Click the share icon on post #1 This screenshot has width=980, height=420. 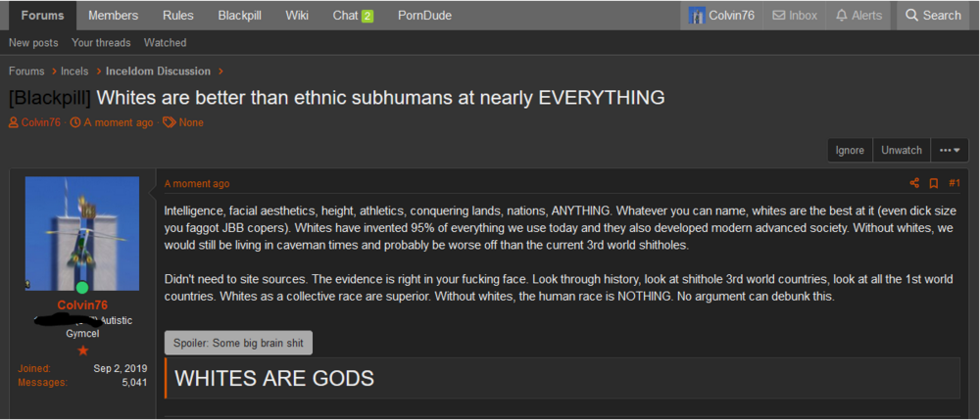914,183
